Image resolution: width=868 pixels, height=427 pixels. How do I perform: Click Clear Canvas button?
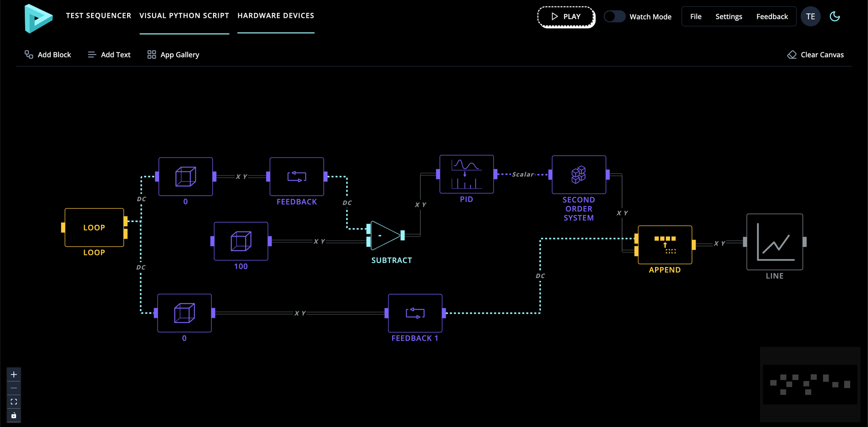pos(815,55)
